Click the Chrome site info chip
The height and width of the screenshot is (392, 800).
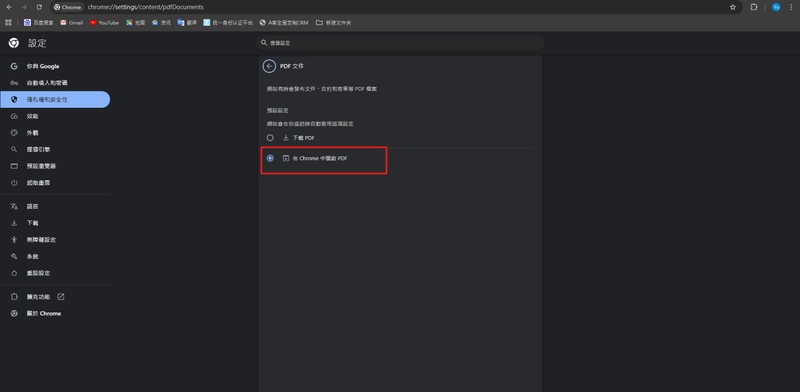click(68, 7)
